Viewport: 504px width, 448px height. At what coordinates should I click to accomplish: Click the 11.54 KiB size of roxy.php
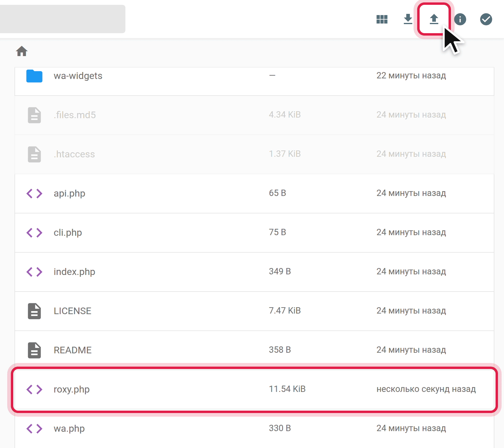point(287,389)
